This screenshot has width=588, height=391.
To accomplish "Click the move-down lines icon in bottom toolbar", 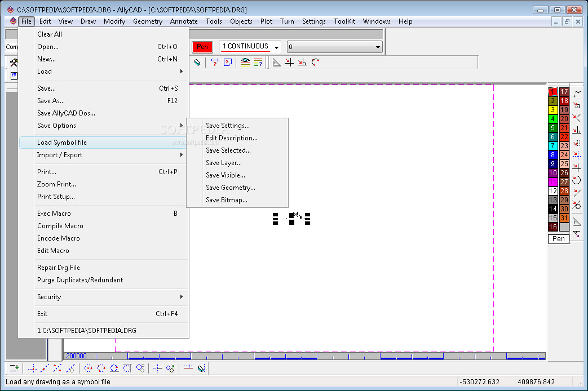I will coord(14,368).
